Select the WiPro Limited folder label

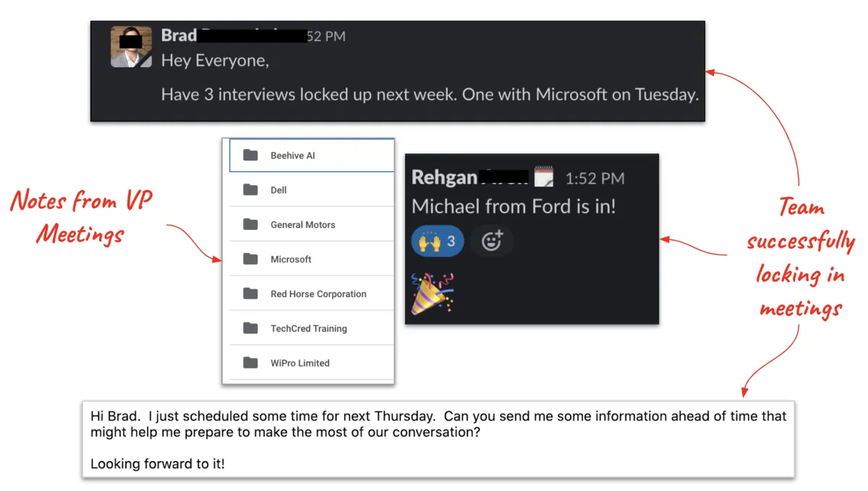(300, 363)
